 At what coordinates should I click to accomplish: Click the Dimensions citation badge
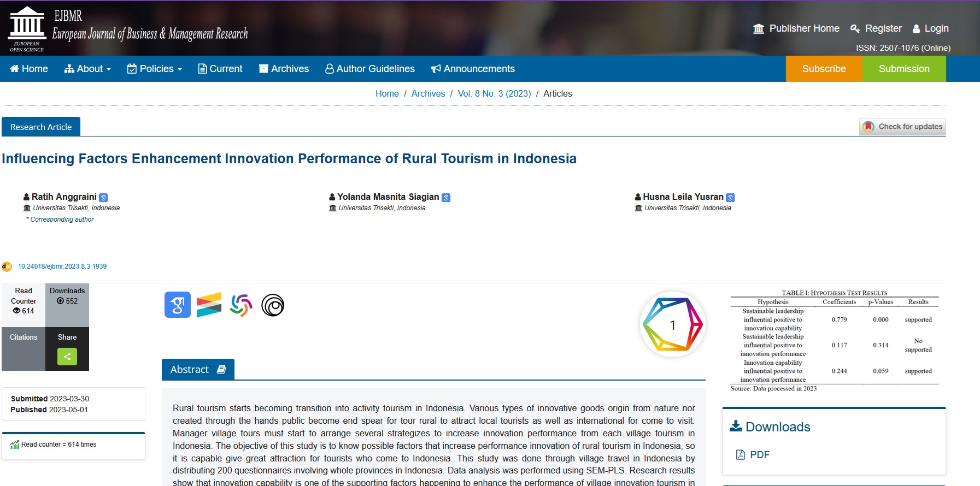coord(672,325)
